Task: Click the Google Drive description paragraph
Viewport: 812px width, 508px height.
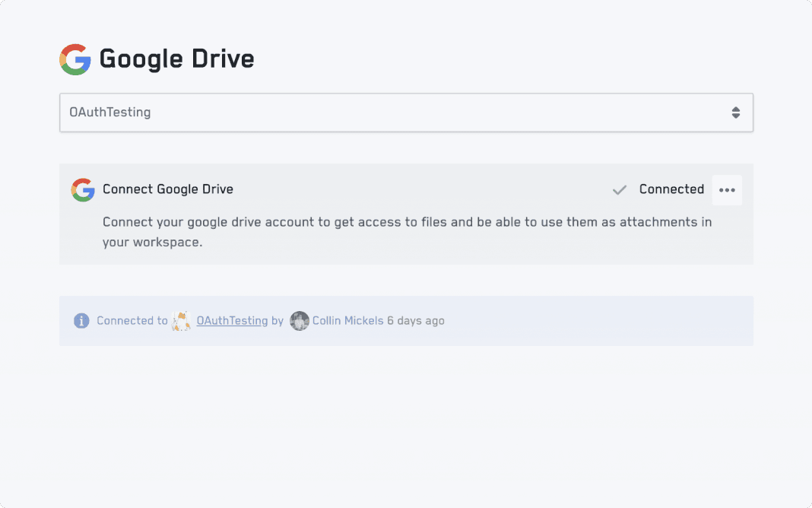Action: 407,232
